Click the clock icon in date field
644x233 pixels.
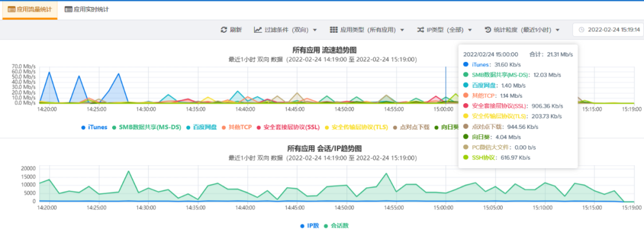pos(581,30)
